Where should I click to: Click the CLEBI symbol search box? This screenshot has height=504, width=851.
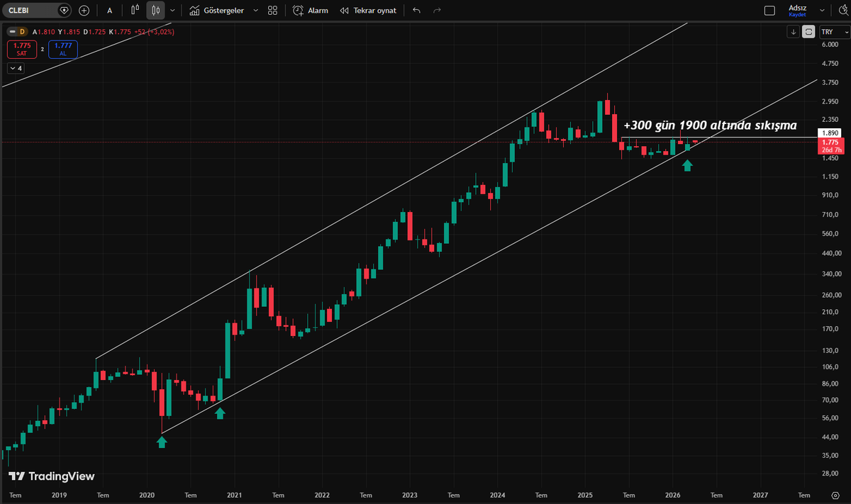click(x=38, y=11)
